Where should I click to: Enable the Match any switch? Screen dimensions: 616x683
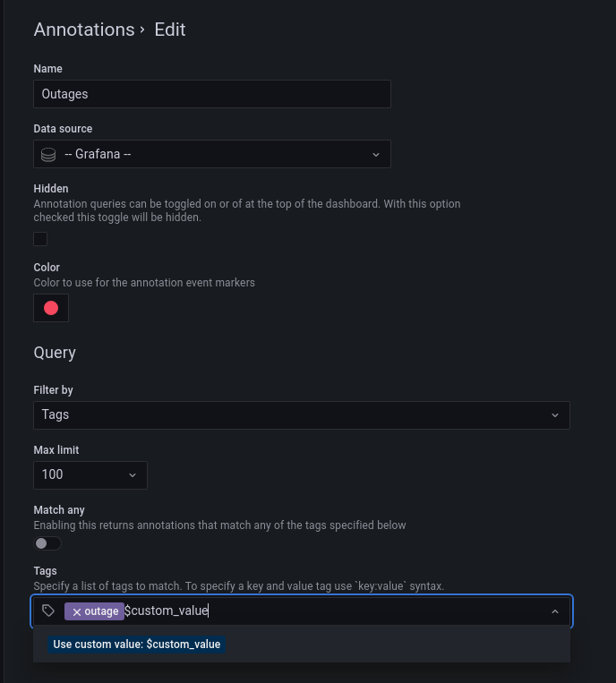click(47, 543)
